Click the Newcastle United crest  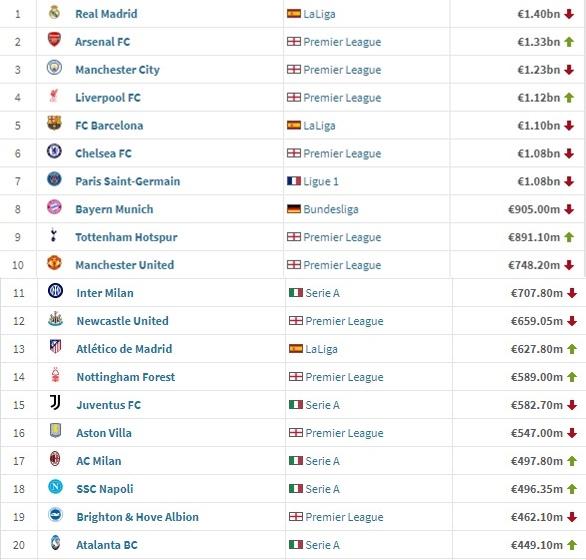[x=55, y=319]
